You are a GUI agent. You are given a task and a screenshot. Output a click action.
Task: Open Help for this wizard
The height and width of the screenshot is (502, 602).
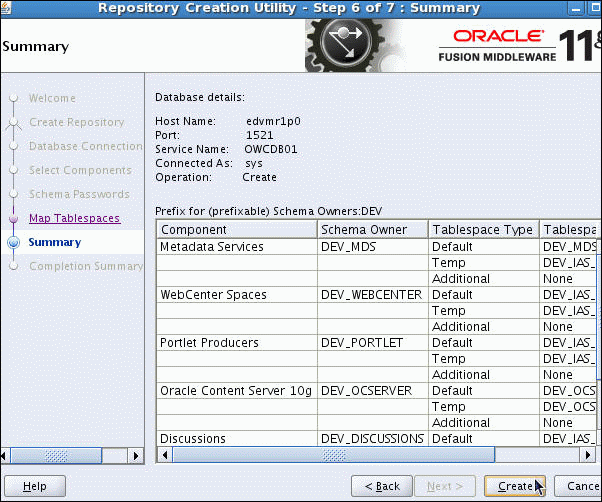(x=35, y=486)
